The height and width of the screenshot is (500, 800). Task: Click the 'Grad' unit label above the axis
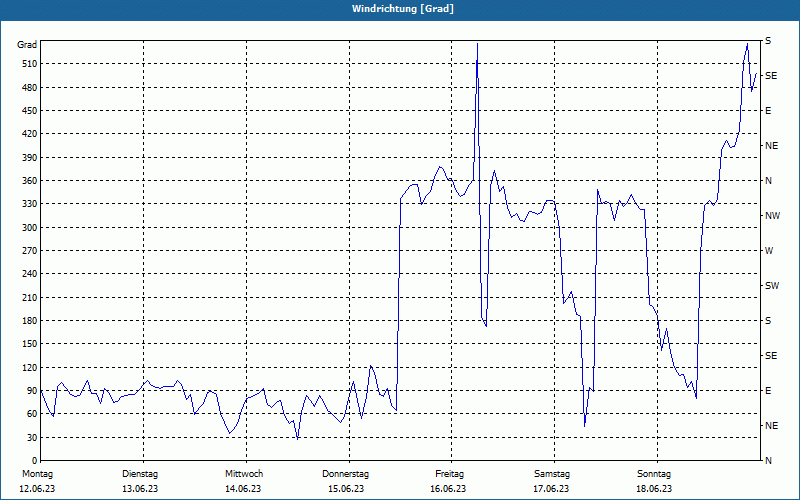27,45
